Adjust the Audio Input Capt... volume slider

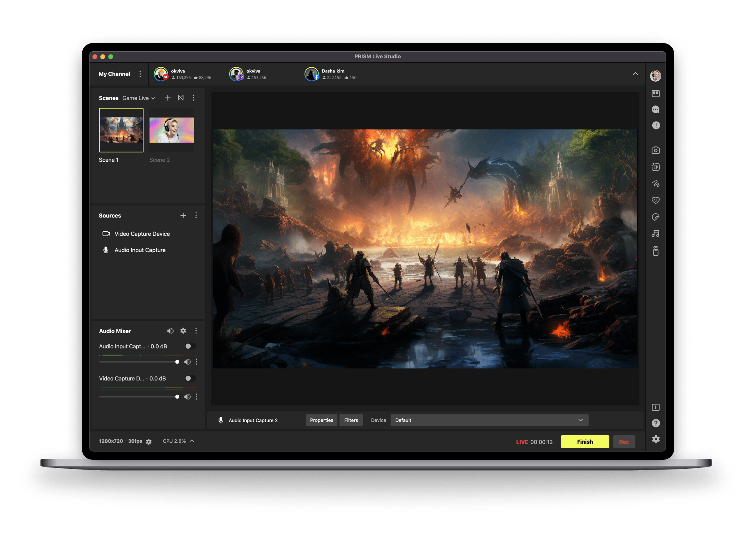tap(140, 362)
